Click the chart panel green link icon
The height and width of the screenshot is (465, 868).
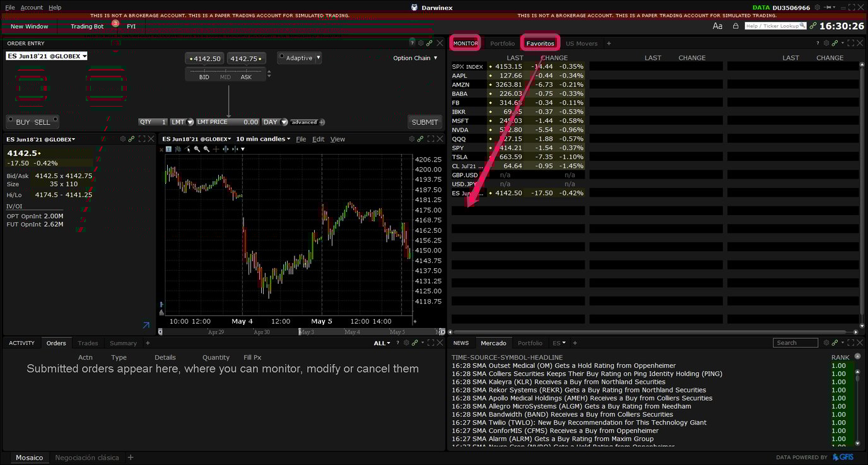tap(421, 139)
